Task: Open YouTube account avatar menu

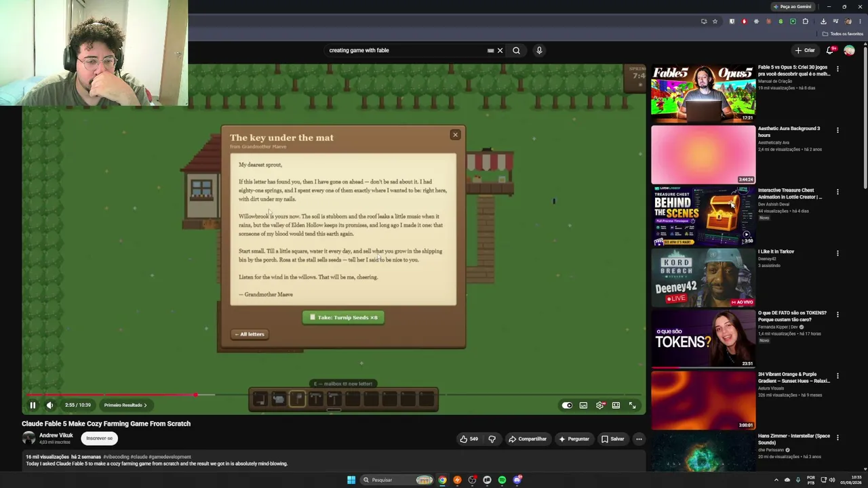Action: [x=849, y=50]
